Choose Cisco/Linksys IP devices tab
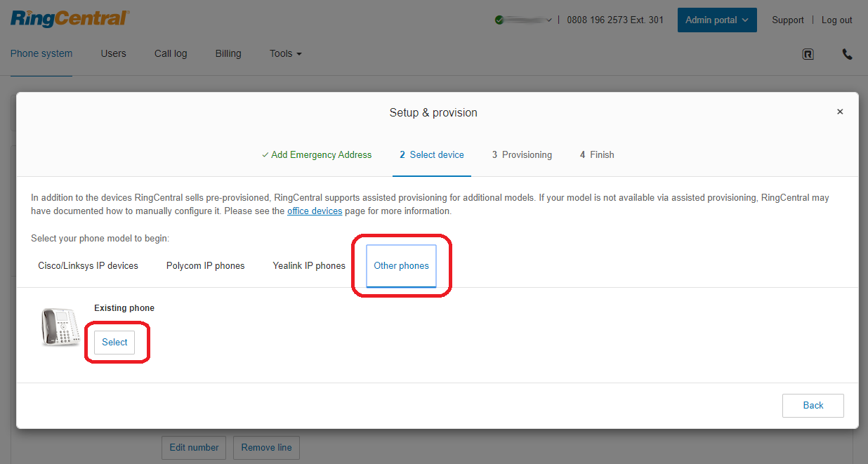 point(88,266)
